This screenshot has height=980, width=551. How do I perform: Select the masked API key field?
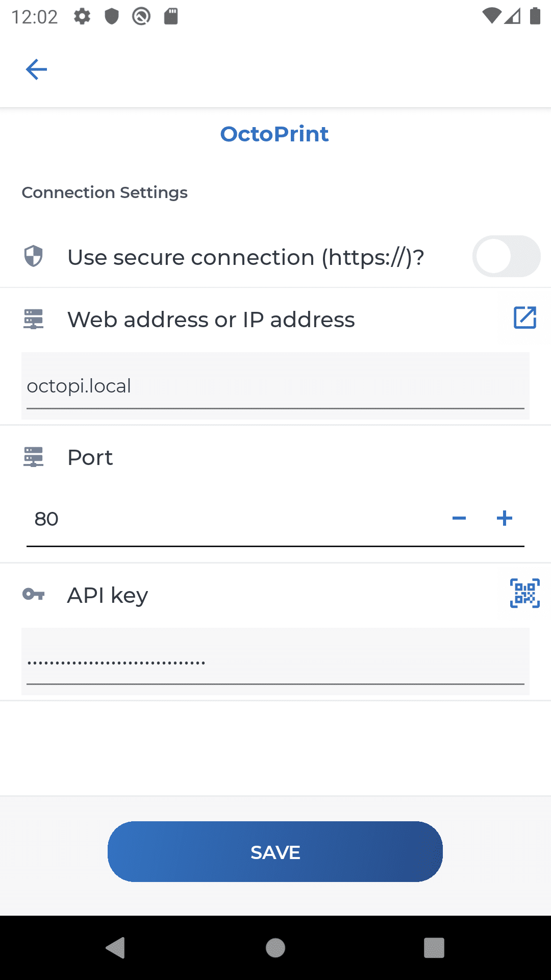[x=275, y=661]
